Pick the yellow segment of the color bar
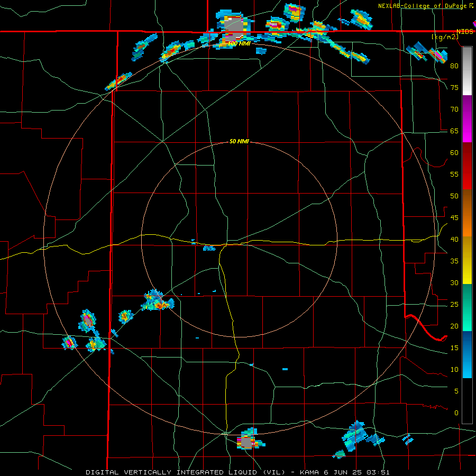476x476 pixels. 467,260
